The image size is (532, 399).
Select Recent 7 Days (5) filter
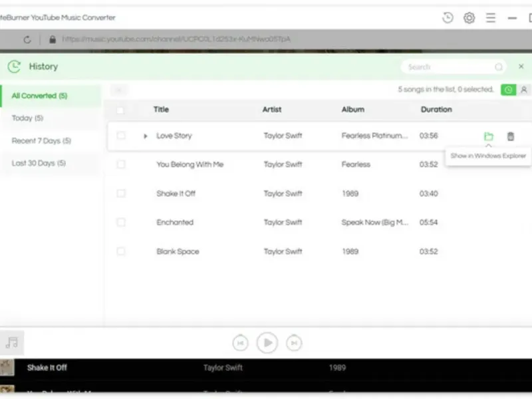pos(51,141)
